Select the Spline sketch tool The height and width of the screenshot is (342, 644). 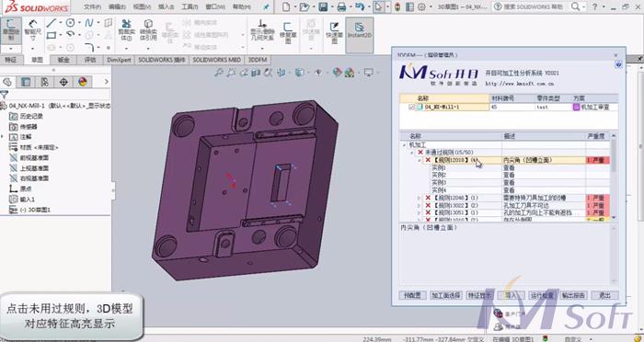pyautogui.click(x=89, y=23)
